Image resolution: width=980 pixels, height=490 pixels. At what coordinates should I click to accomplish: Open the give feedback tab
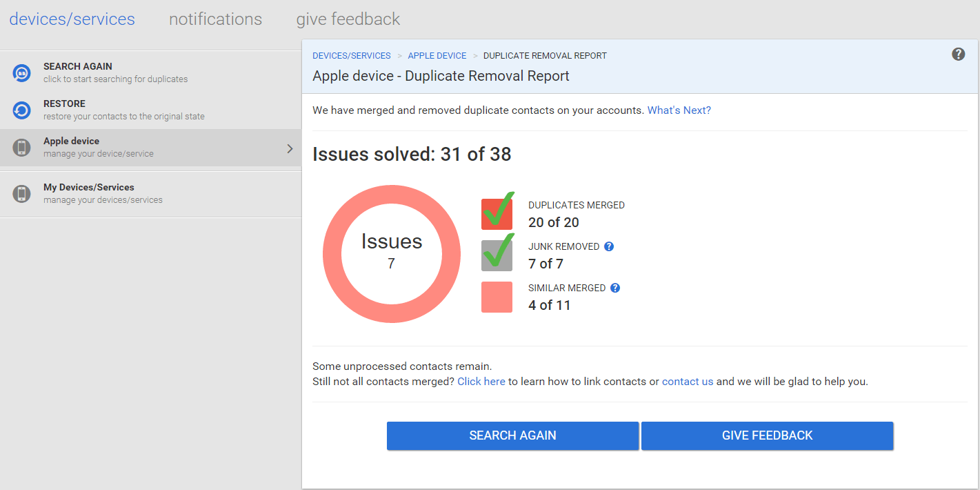pyautogui.click(x=348, y=19)
